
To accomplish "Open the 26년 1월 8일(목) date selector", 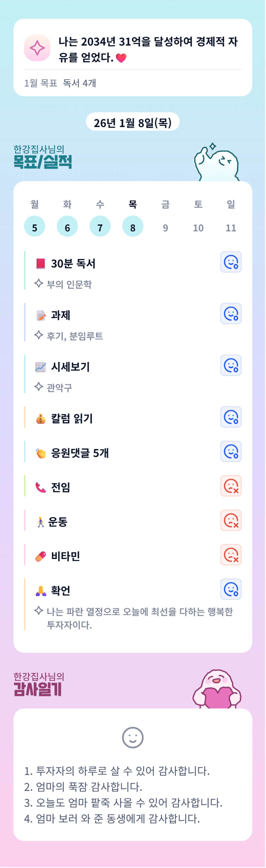I will [x=133, y=123].
